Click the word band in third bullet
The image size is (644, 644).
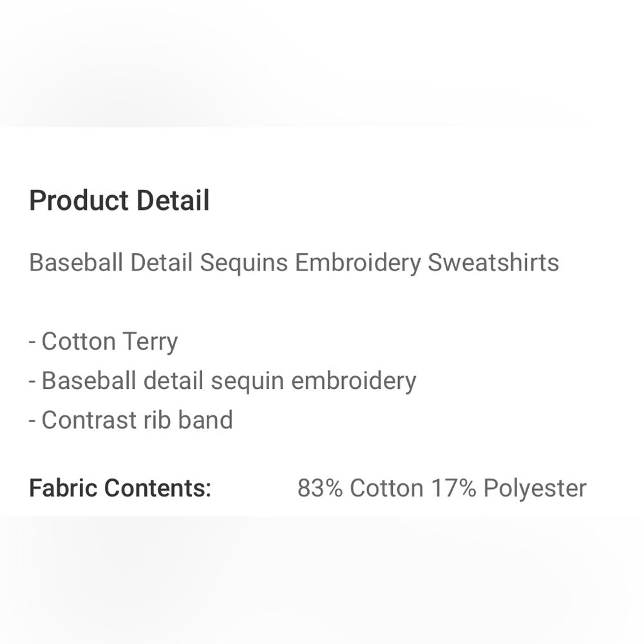[x=205, y=420]
